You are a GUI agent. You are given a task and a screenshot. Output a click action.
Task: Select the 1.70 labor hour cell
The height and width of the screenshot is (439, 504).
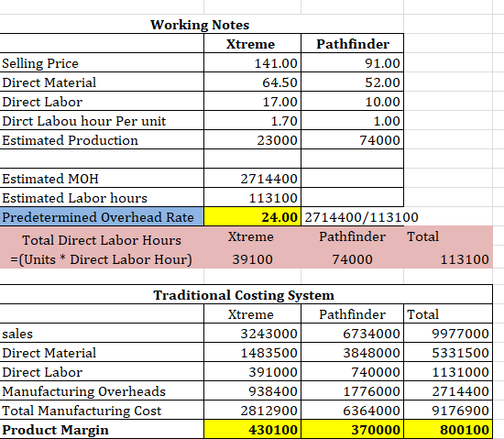tap(252, 120)
